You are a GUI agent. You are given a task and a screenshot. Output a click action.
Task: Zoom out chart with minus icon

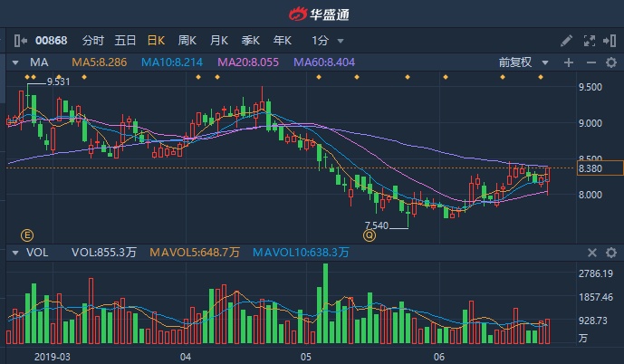point(591,62)
